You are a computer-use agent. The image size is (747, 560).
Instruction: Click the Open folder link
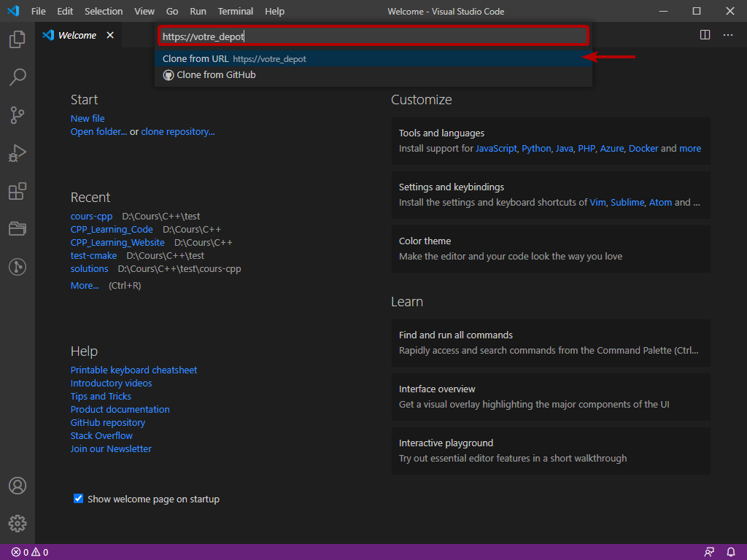[x=98, y=132]
